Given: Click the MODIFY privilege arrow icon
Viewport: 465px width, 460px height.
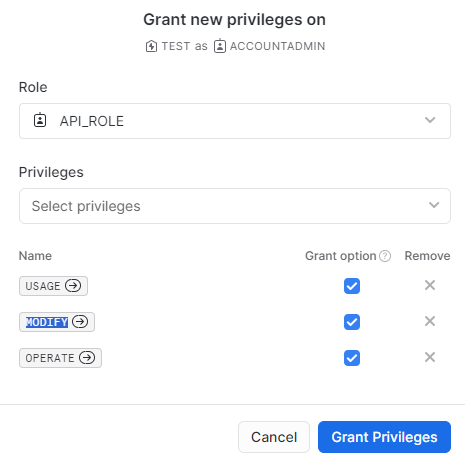Looking at the screenshot, I should (x=80, y=322).
